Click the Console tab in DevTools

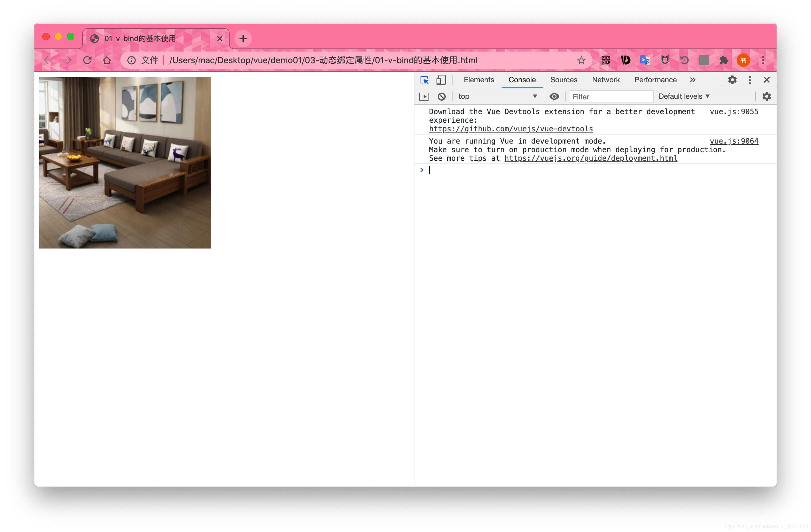(x=521, y=80)
